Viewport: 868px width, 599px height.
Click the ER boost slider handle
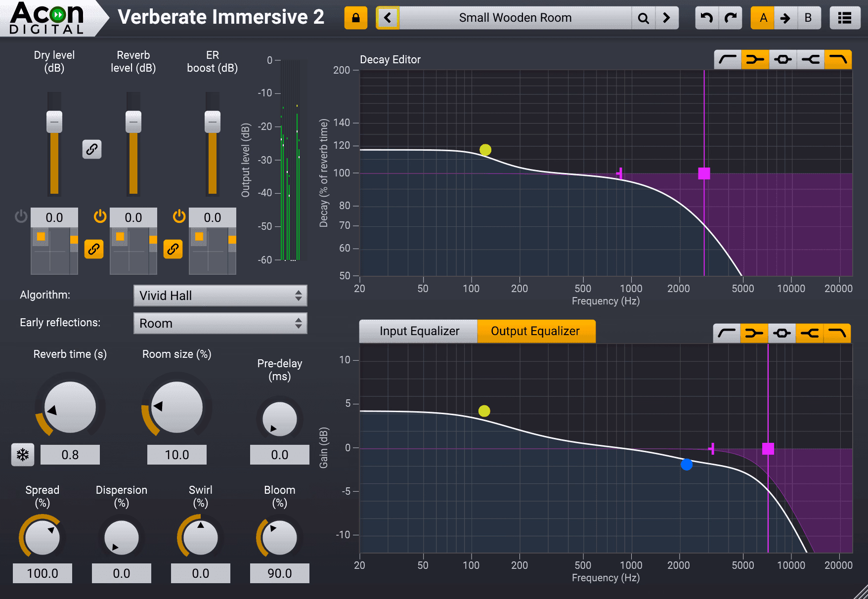[213, 122]
